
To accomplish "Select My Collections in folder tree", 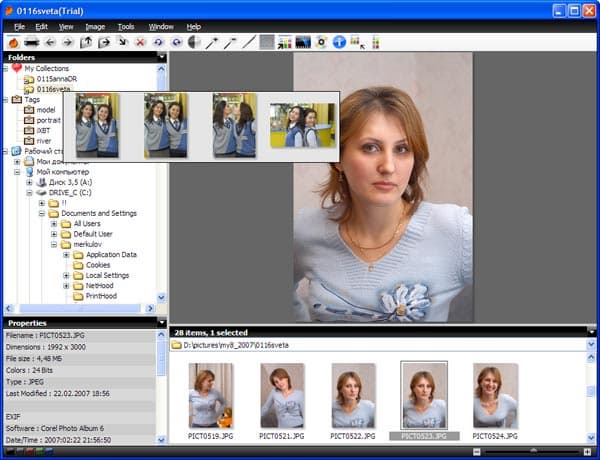I will 47,69.
